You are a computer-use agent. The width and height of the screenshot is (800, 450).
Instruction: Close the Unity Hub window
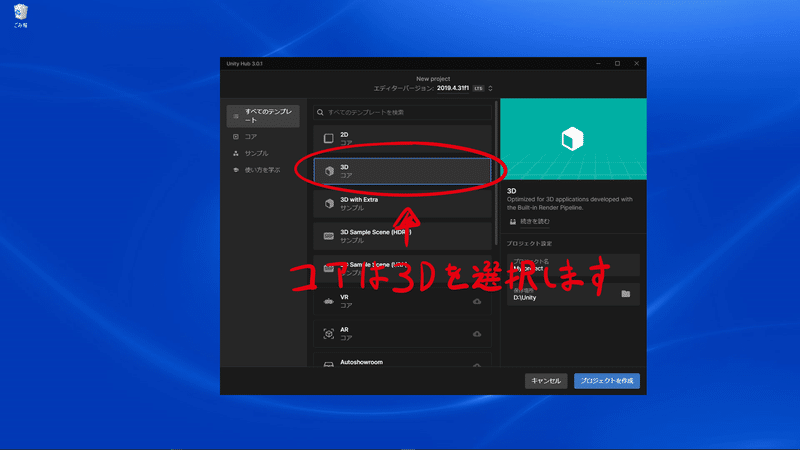click(x=636, y=63)
